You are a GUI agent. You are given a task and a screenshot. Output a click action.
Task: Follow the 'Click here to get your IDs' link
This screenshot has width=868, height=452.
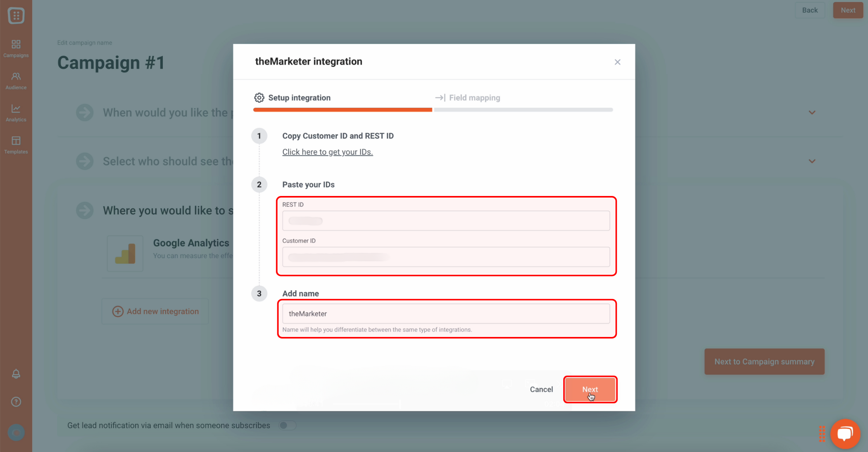tap(328, 152)
